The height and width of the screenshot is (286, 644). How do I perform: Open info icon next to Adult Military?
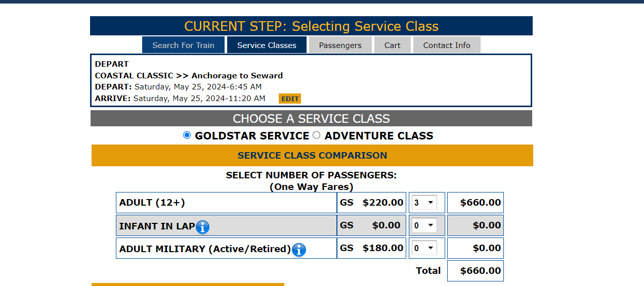(299, 250)
